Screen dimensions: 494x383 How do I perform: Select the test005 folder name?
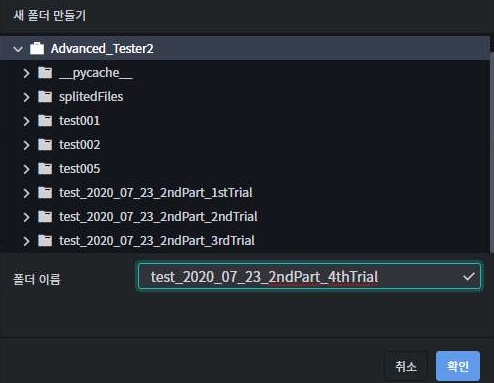[x=79, y=169]
